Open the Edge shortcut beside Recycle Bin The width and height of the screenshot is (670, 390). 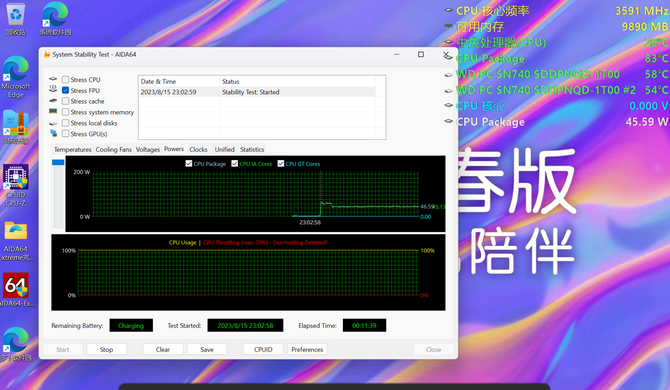(x=56, y=19)
